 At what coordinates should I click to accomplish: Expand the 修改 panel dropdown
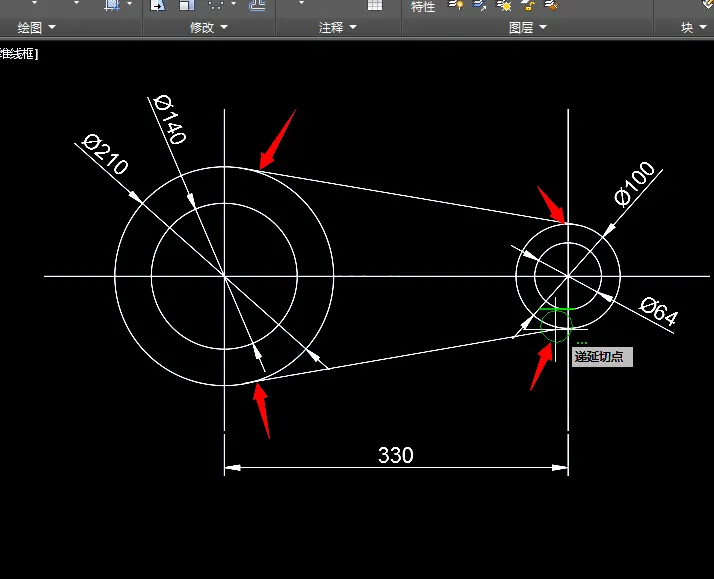coord(209,27)
